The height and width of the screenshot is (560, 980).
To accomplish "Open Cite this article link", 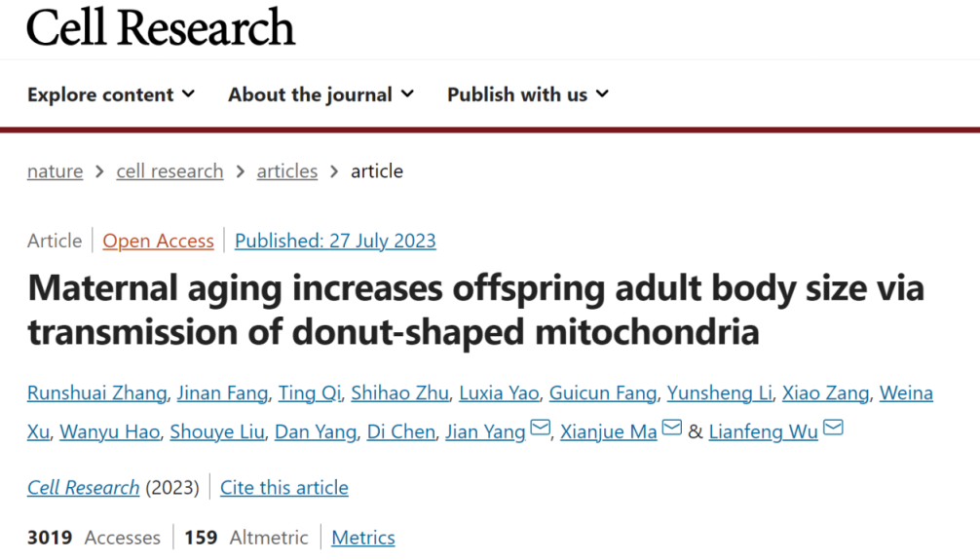I will pos(283,488).
